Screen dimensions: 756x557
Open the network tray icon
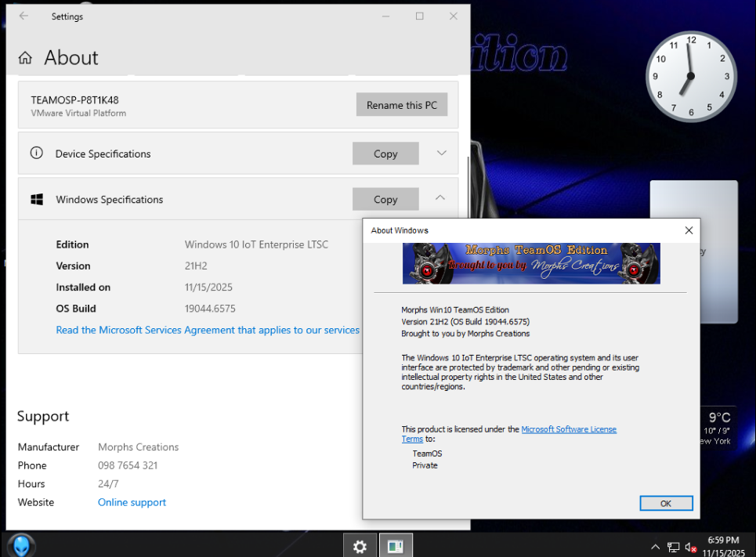673,547
